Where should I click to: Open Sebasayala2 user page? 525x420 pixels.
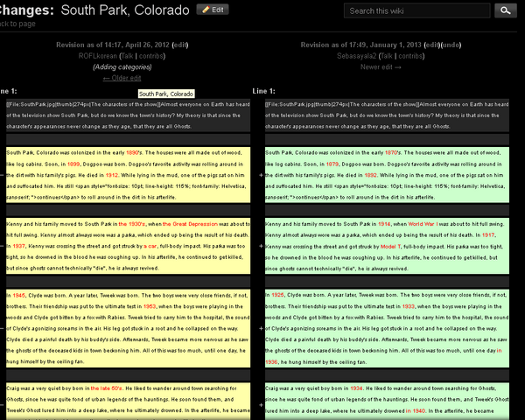click(357, 56)
